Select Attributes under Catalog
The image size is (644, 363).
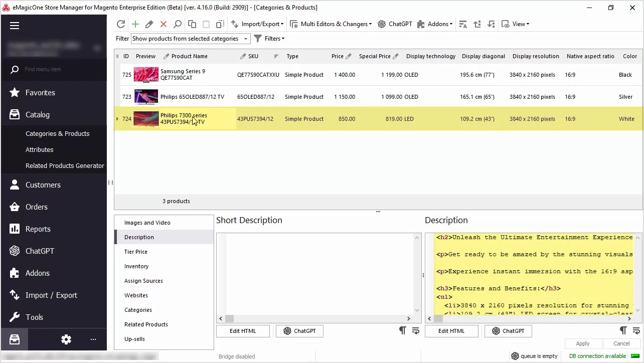point(39,150)
